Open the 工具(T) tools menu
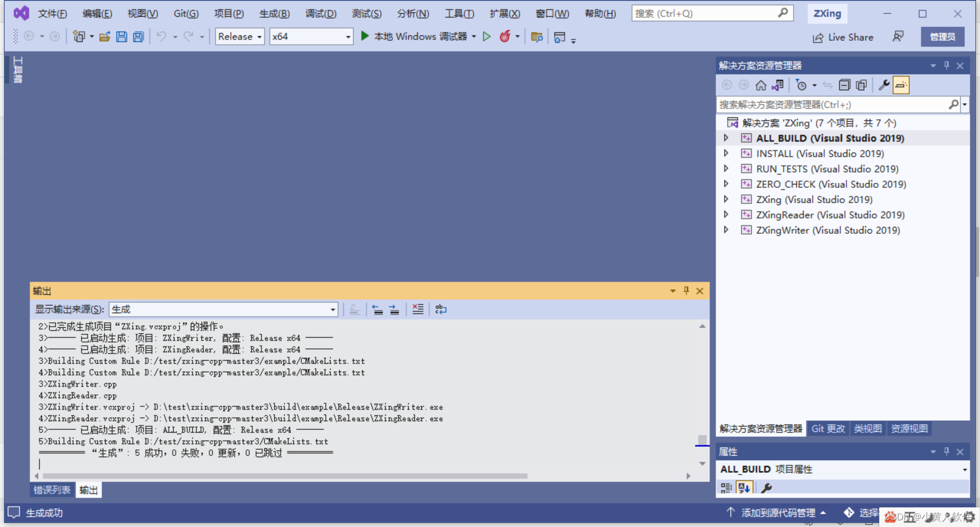980x527 pixels. (459, 14)
